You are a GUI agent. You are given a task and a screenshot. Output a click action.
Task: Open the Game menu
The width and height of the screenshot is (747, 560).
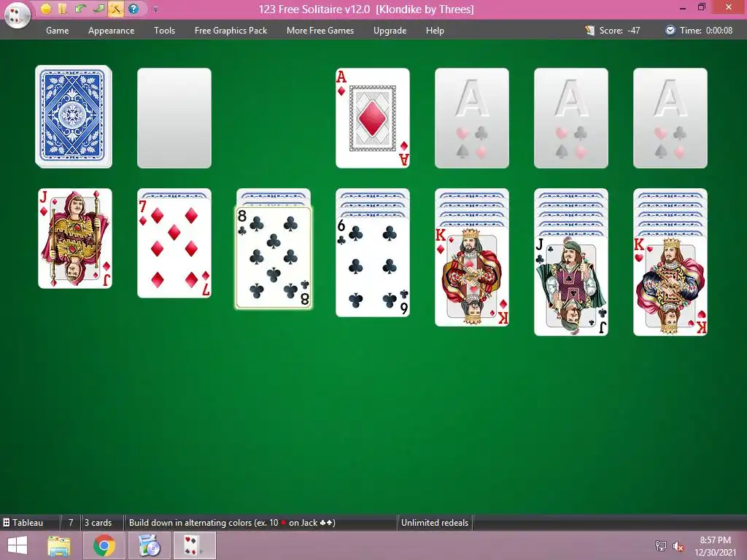pos(57,31)
